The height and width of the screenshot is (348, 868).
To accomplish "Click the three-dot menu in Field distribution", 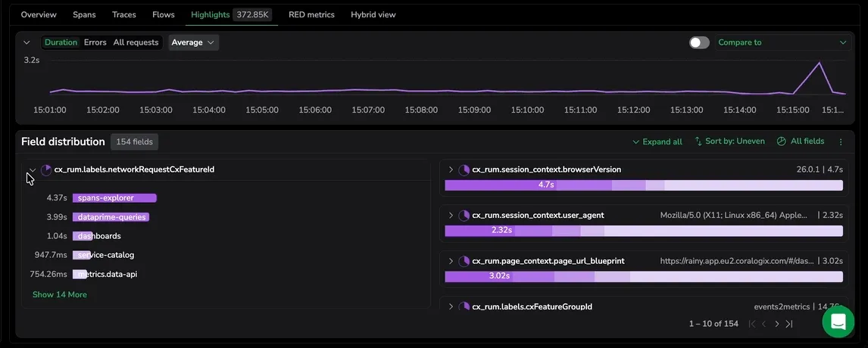I will [840, 141].
